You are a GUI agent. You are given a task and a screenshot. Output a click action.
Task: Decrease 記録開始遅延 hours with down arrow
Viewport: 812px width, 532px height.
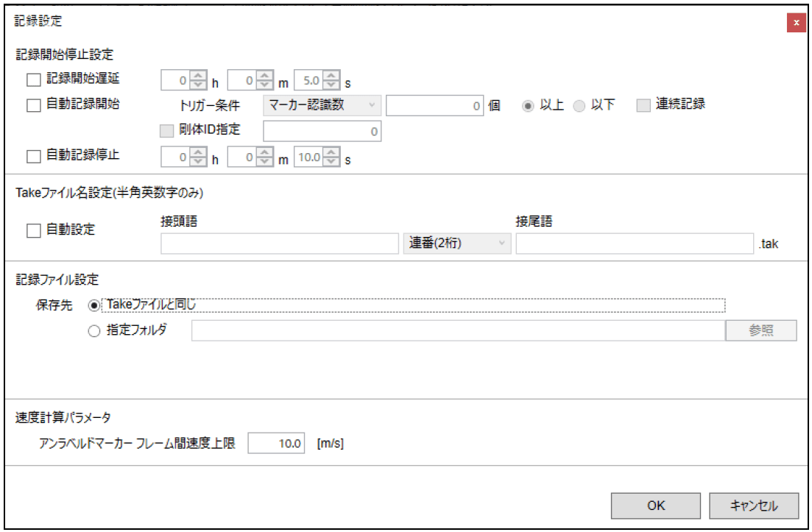(x=198, y=85)
